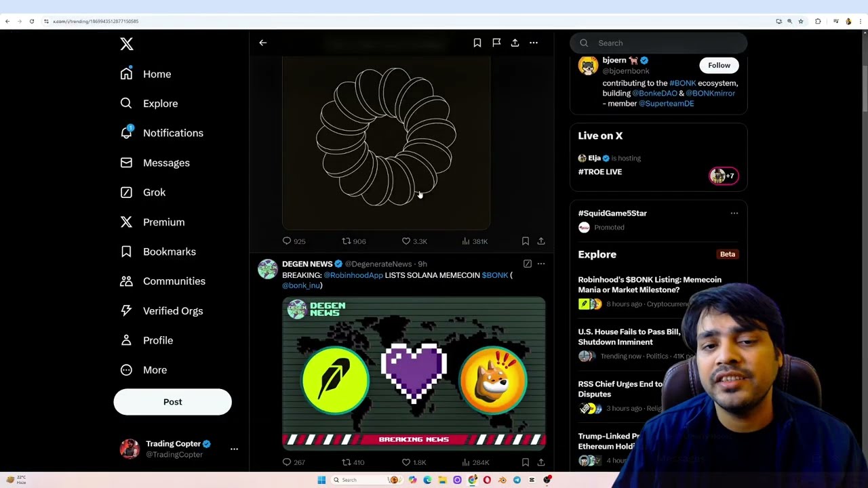Repost the DEGEN NEWS post with 410 reposts

point(353,462)
